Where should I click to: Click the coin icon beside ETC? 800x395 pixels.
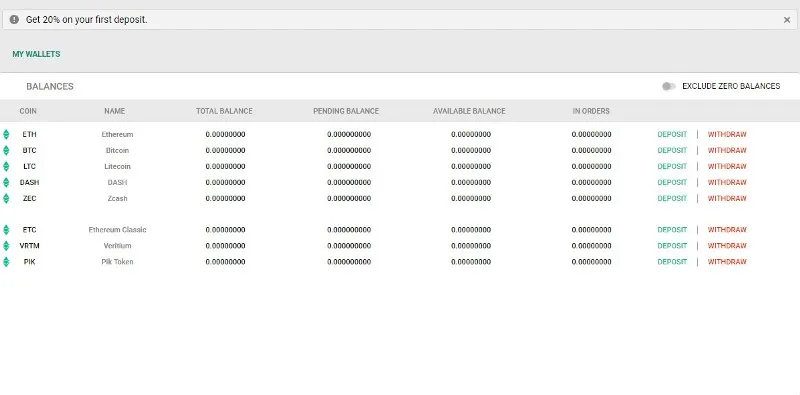click(x=6, y=230)
